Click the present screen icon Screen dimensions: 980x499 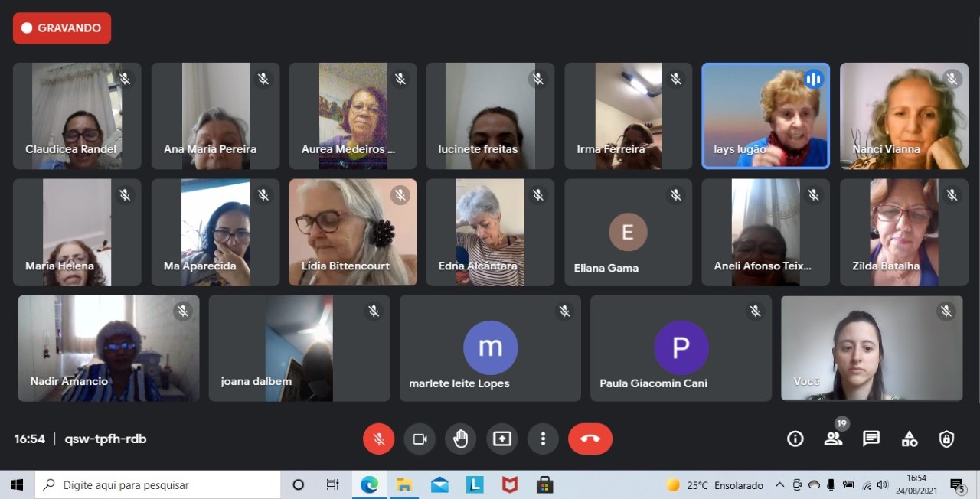click(502, 439)
